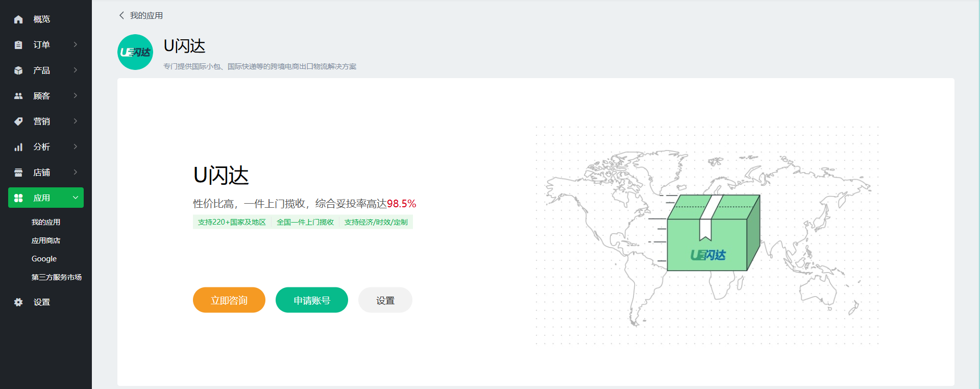Select 应用商店 in the sidebar submenu
Viewport: 980px width, 389px height.
tap(46, 240)
